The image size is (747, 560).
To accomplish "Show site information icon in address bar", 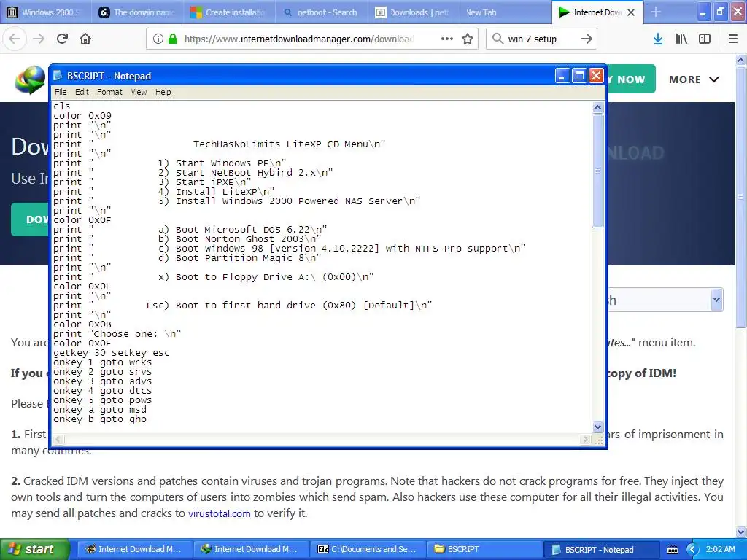I will point(158,39).
